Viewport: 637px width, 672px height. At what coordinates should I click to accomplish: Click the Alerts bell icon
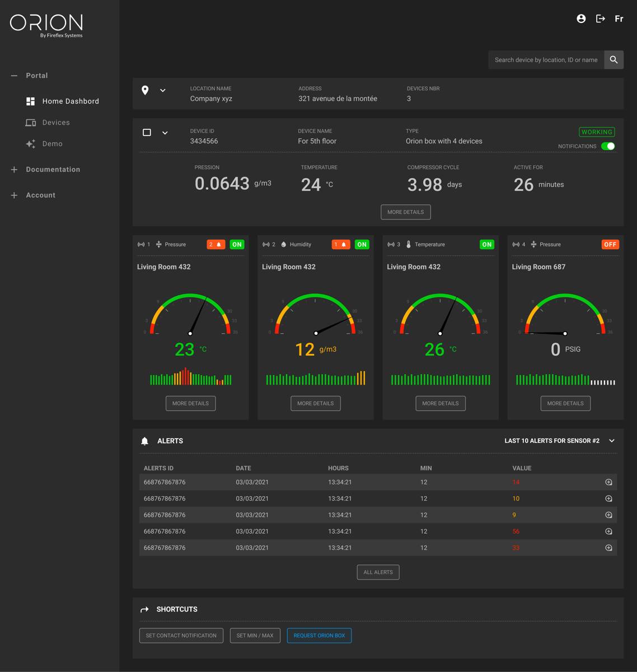click(144, 441)
